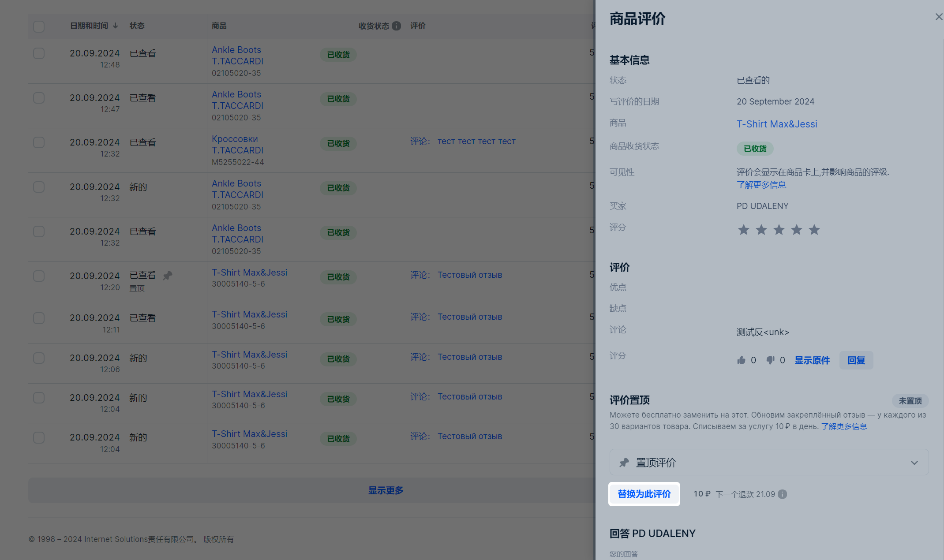The height and width of the screenshot is (560, 944).
Task: Click the 版权所有 footer link
Action: (218, 539)
